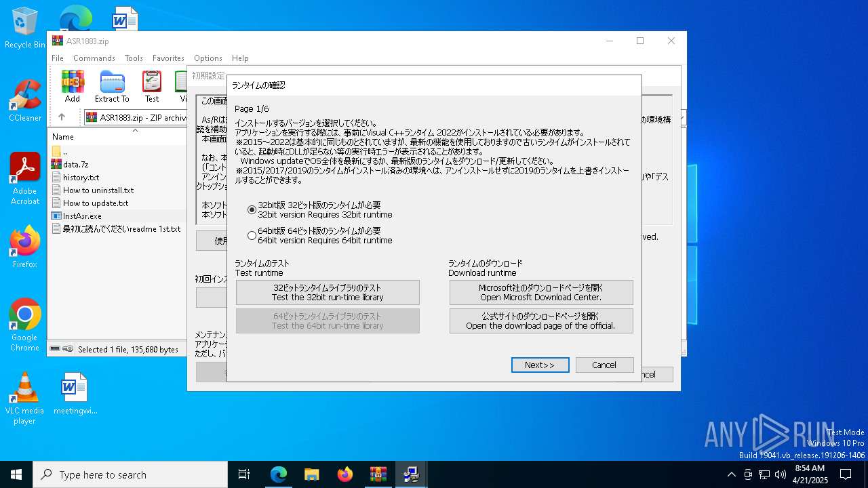Click the volume icon in system tray

click(x=781, y=474)
